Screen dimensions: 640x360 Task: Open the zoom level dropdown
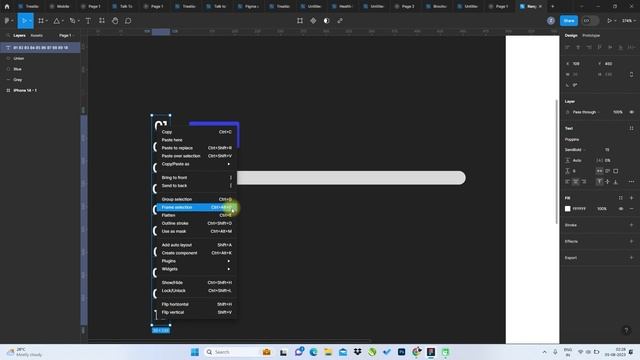pyautogui.click(x=629, y=21)
